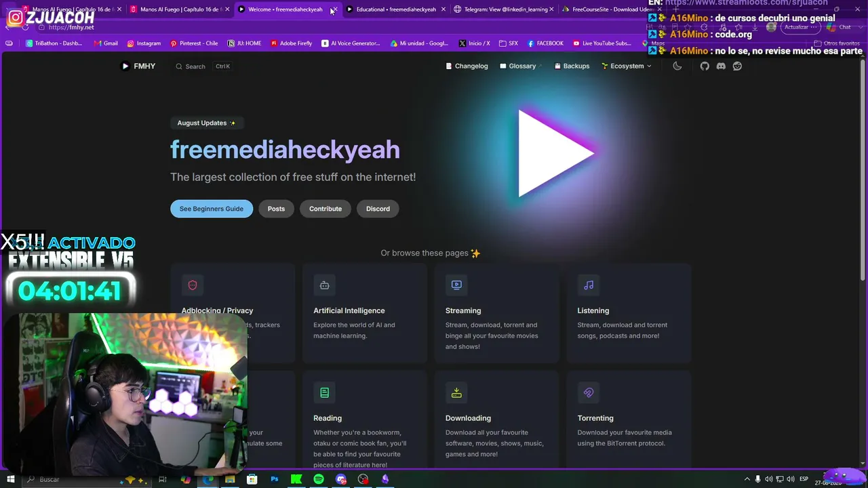Open the Streaming card title
The height and width of the screenshot is (488, 868).
coord(463,310)
